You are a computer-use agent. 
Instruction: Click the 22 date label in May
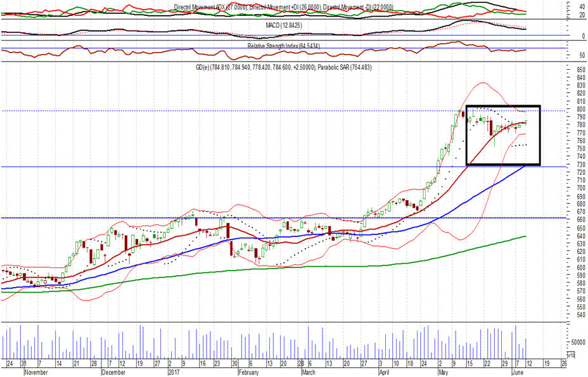(487, 364)
